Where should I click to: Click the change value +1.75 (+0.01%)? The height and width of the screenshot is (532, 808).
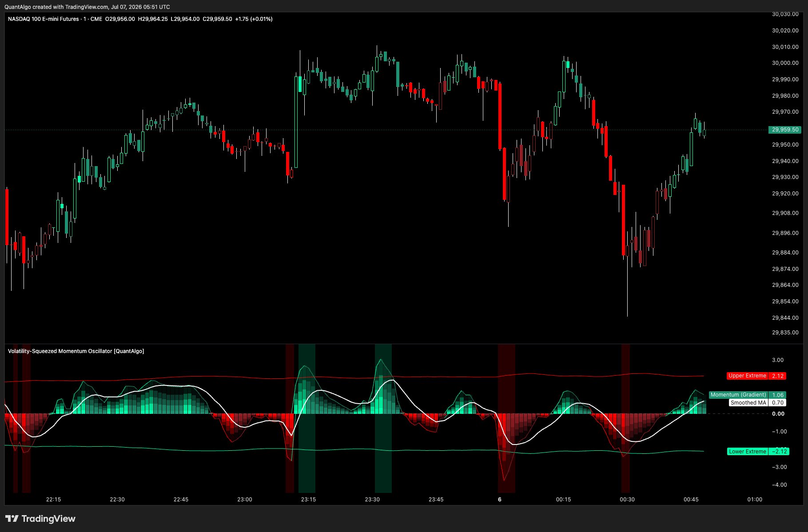tap(254, 19)
